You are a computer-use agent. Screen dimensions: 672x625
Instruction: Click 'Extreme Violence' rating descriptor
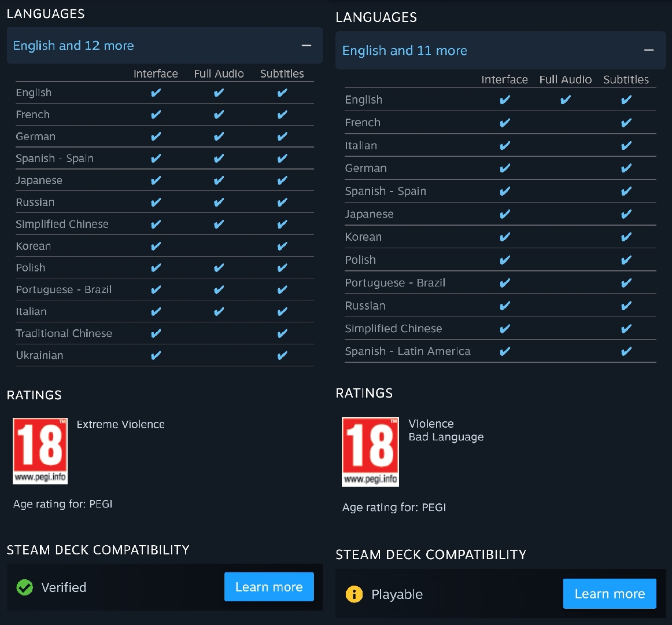[120, 424]
